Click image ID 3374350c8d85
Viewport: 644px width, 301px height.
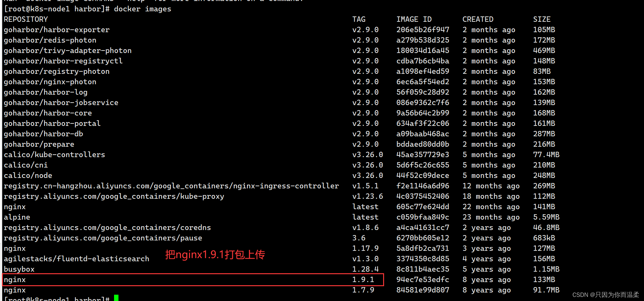point(423,259)
